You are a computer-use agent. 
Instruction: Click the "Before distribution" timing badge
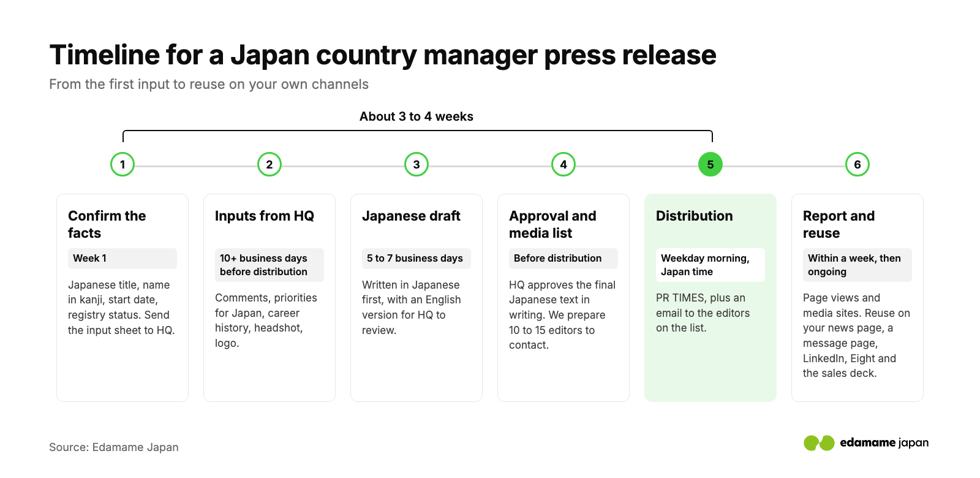tap(563, 259)
